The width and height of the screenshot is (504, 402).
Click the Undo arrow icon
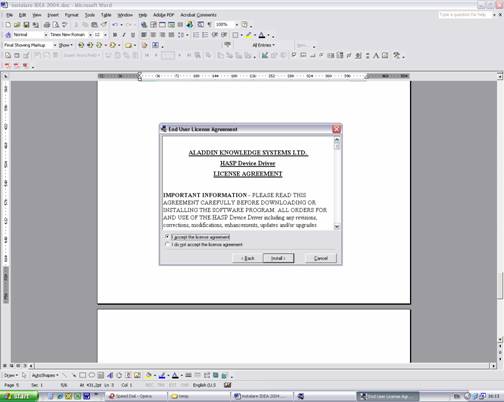click(x=115, y=25)
